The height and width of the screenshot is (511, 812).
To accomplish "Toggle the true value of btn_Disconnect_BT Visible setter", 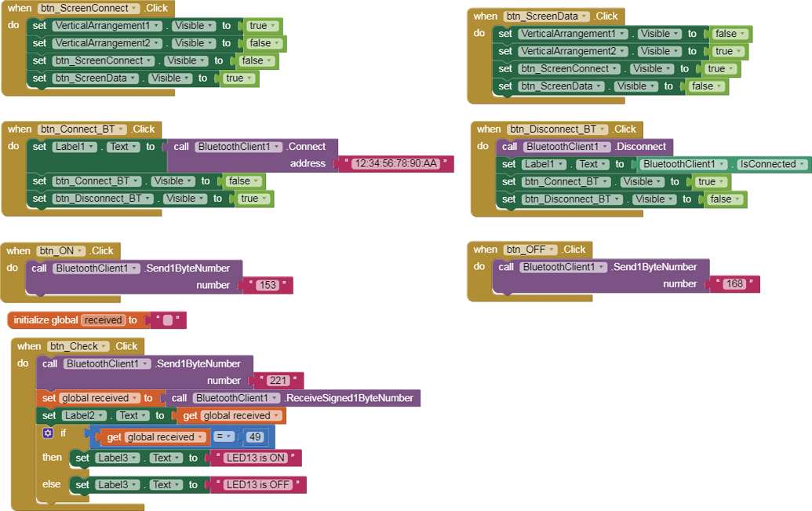I will point(253,199).
